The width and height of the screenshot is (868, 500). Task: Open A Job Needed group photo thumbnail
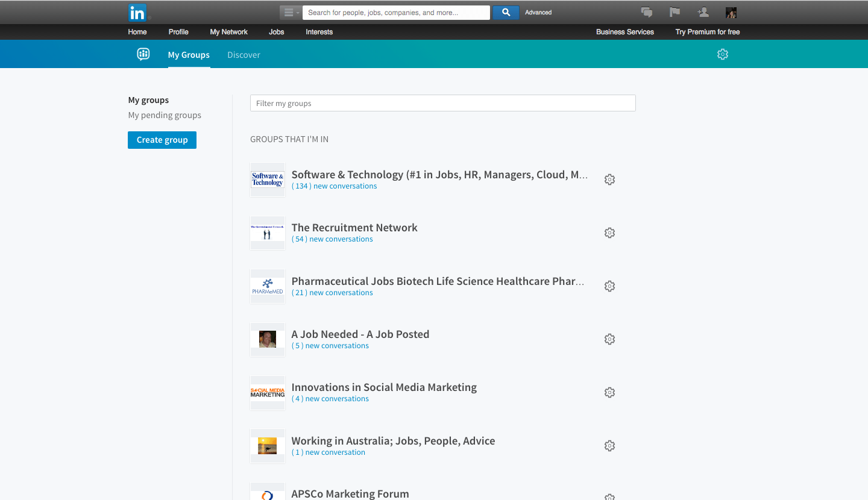click(x=268, y=339)
